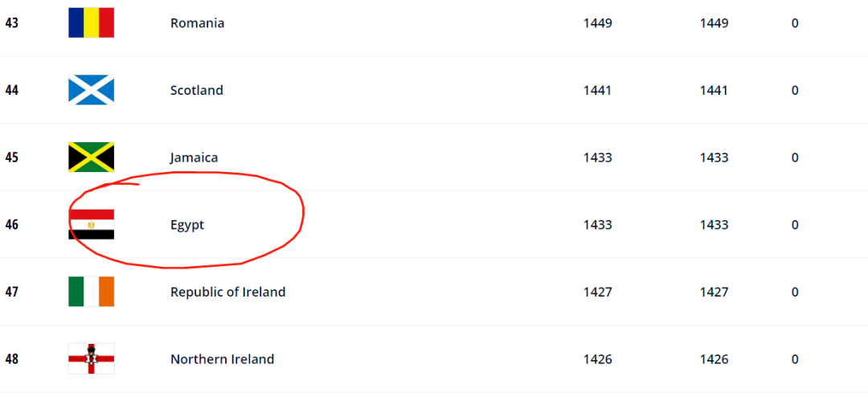Click the Scotland flag icon
The width and height of the screenshot is (868, 397).
[92, 90]
